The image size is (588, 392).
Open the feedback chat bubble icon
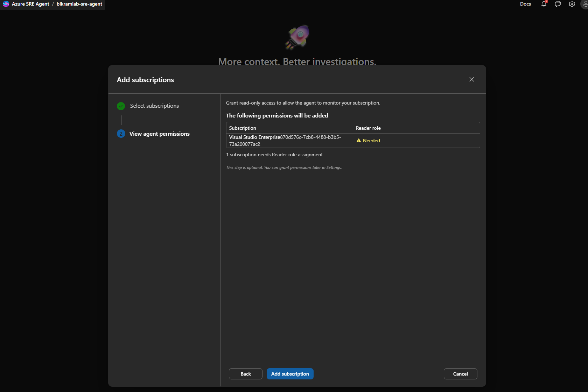coord(558,4)
